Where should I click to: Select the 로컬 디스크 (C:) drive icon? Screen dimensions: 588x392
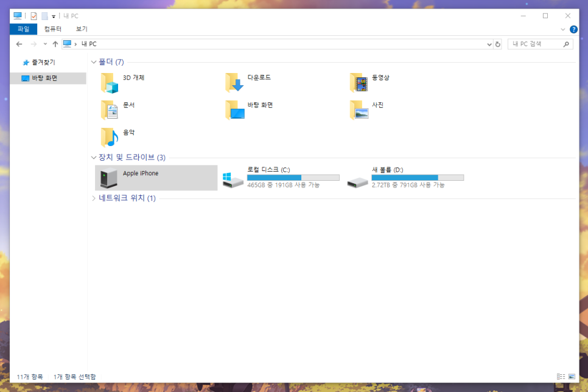tap(233, 180)
